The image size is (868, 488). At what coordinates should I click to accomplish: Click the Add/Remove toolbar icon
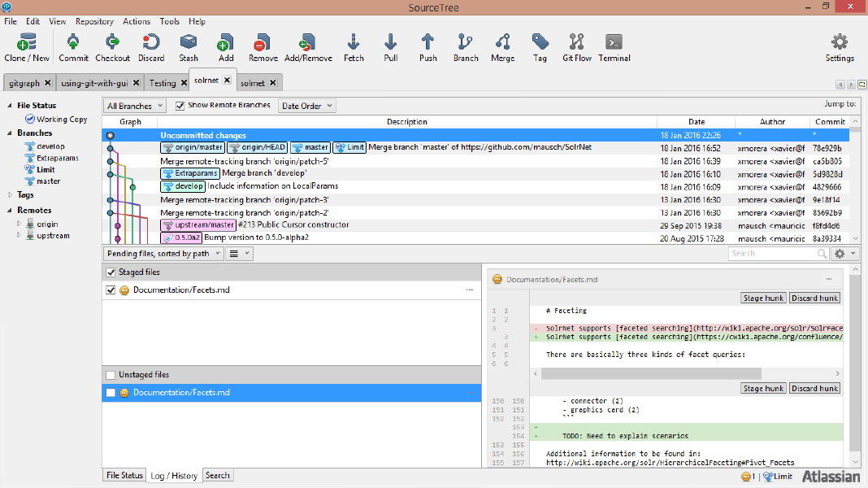coord(308,47)
